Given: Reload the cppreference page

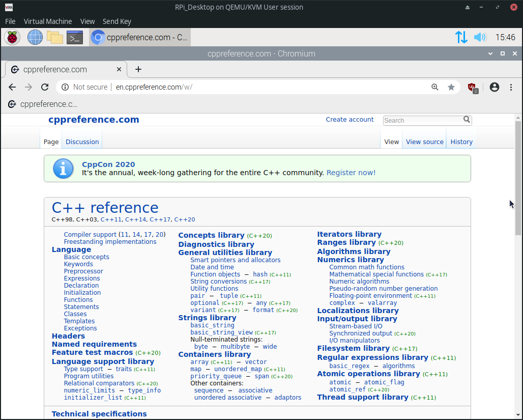Looking at the screenshot, I should point(45,87).
